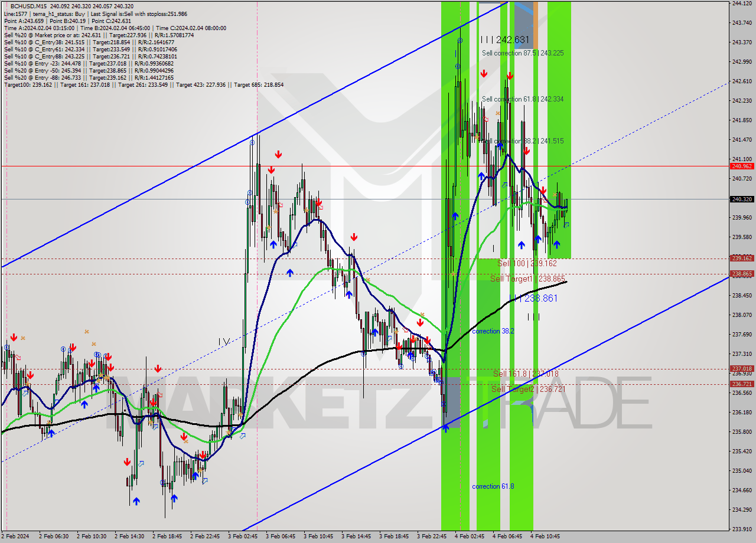The width and height of the screenshot is (756, 543).
Task: Click the 'I V' wave label
Action: click(224, 341)
